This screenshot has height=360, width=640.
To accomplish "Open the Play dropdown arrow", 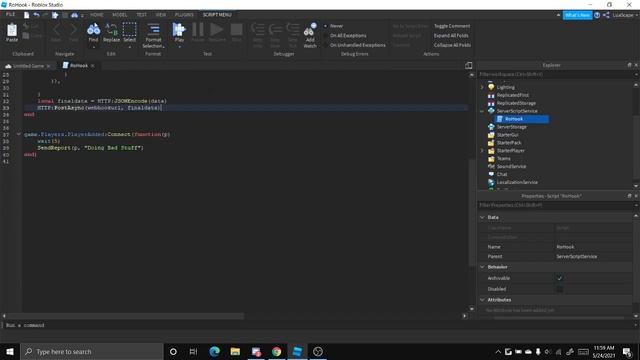I will (x=179, y=47).
